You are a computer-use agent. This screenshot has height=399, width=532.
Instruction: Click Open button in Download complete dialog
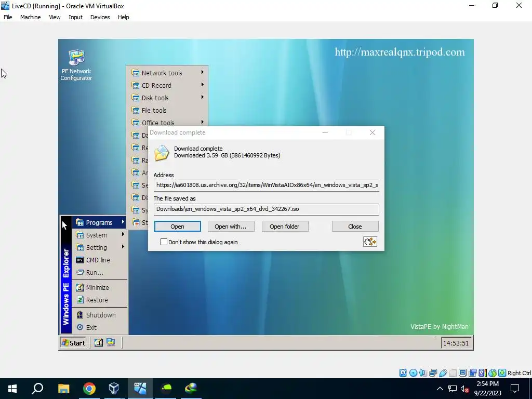tap(178, 227)
